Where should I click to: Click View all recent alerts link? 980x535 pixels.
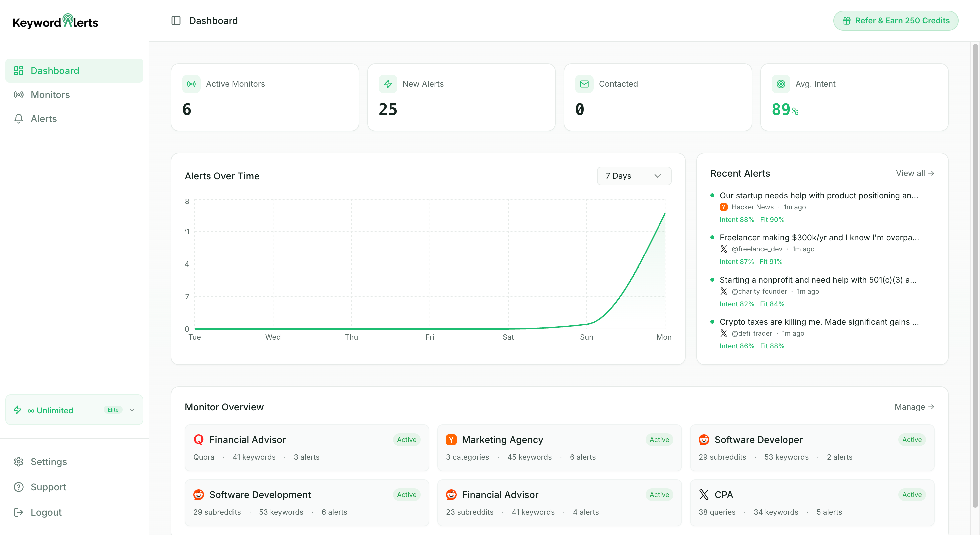coord(915,173)
